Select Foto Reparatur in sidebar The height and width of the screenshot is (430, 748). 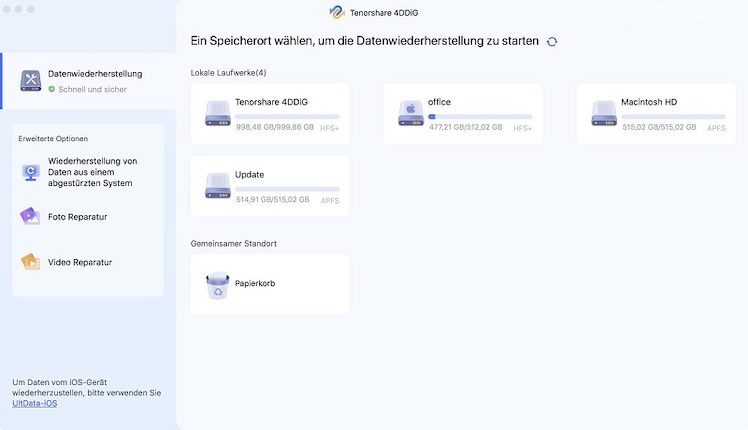(78, 216)
